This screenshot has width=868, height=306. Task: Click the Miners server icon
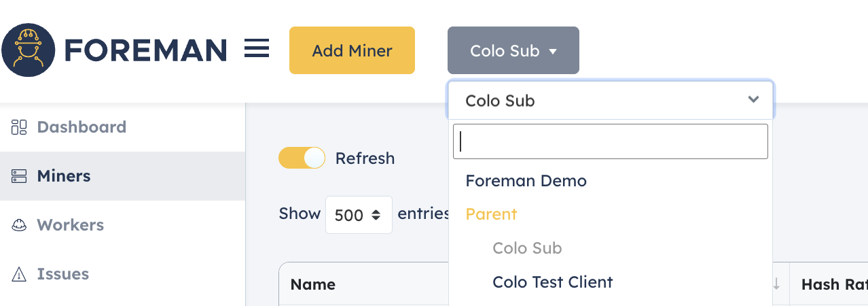pyautogui.click(x=19, y=176)
